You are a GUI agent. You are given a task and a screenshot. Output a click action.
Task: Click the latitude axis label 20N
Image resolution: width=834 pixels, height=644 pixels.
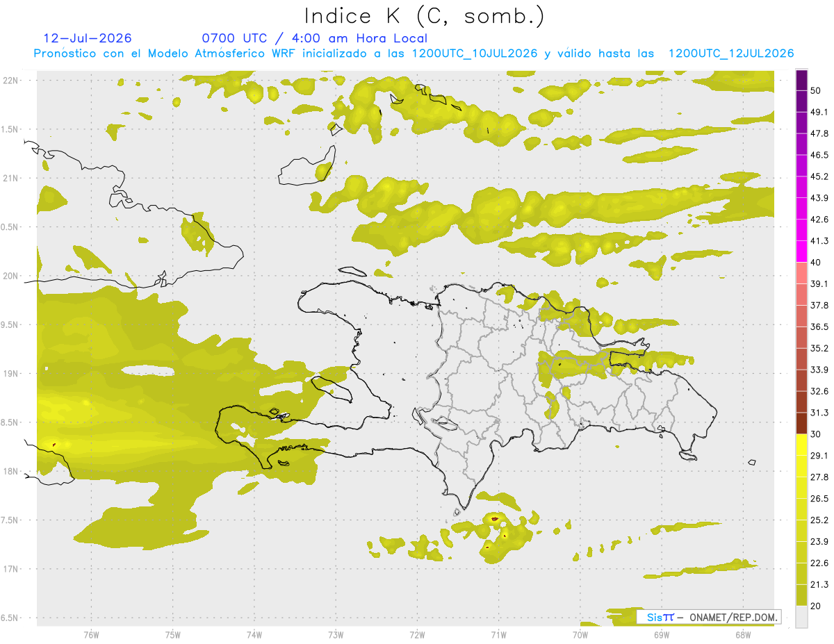pos(11,276)
